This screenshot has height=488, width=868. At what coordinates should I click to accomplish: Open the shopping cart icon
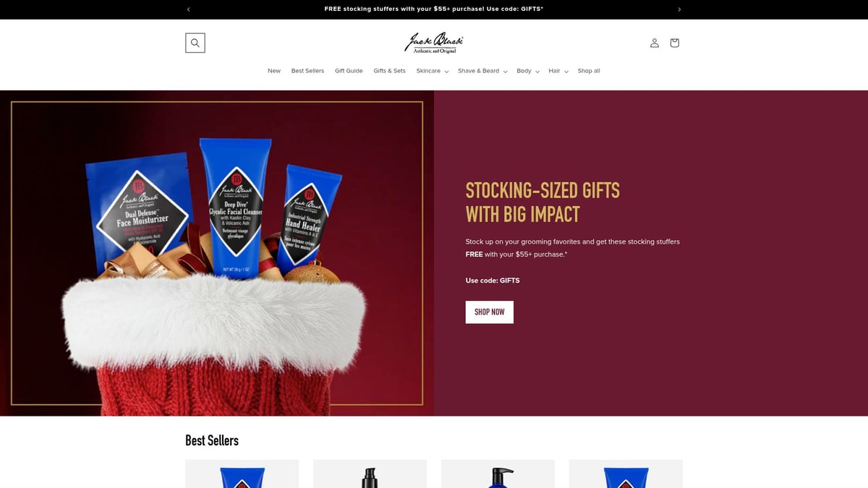tap(674, 43)
